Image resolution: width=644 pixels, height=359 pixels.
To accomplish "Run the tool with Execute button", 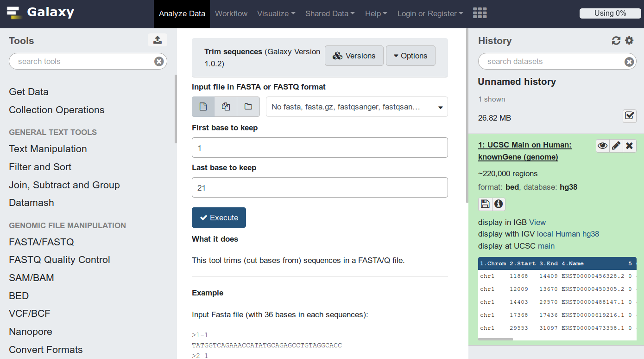I will [219, 218].
